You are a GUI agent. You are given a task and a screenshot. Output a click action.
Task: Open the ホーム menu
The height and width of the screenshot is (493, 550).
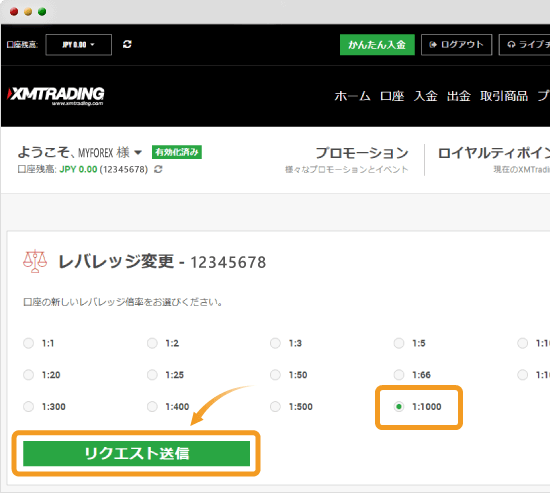pos(352,96)
